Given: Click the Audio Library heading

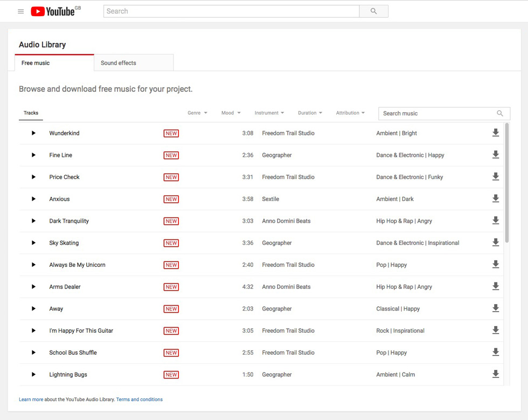Looking at the screenshot, I should (x=43, y=45).
